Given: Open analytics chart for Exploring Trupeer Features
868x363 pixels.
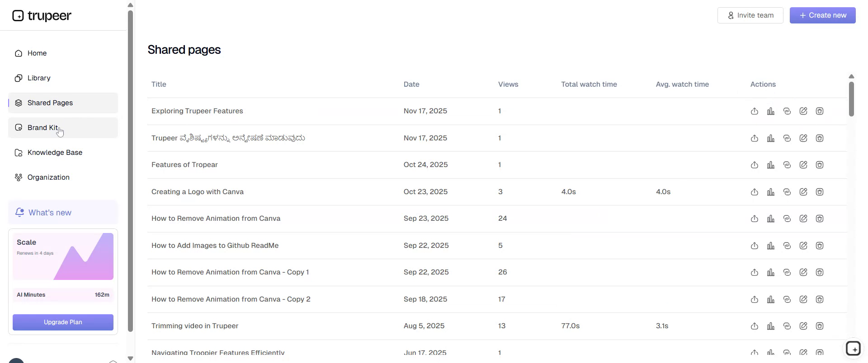Looking at the screenshot, I should coord(771,111).
